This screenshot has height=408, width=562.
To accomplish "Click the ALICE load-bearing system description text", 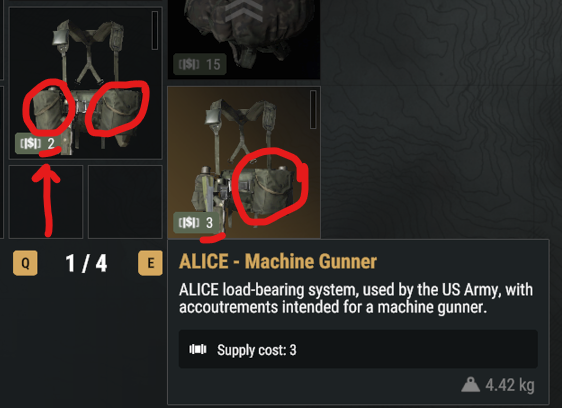I will click(x=356, y=298).
